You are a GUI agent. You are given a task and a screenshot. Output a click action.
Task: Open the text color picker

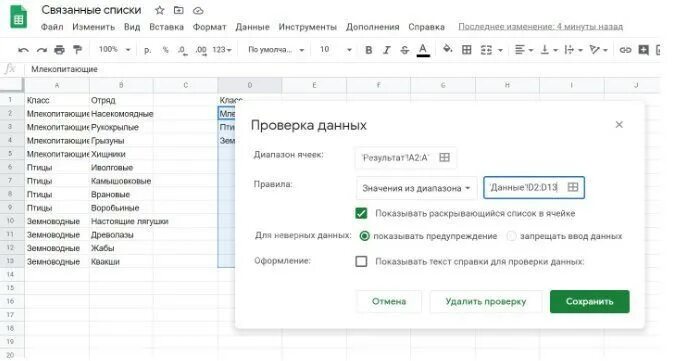pyautogui.click(x=423, y=50)
